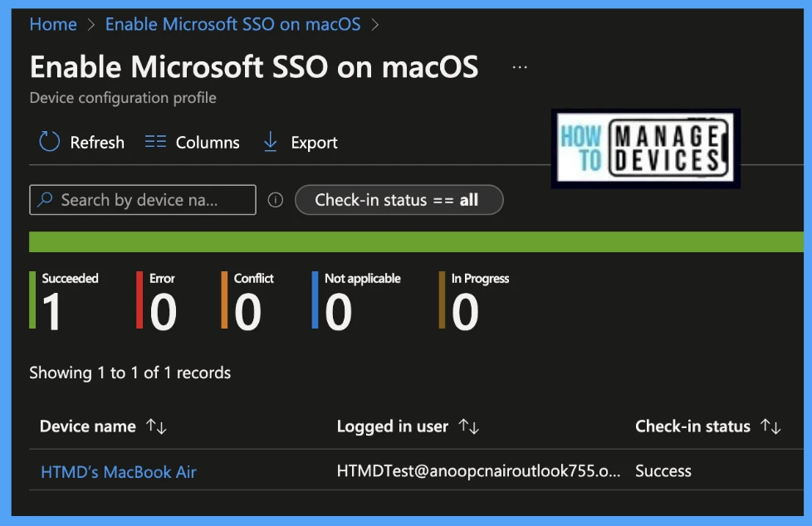Click the Export label text
Image resolution: width=812 pixels, height=526 pixels.
pyautogui.click(x=314, y=143)
